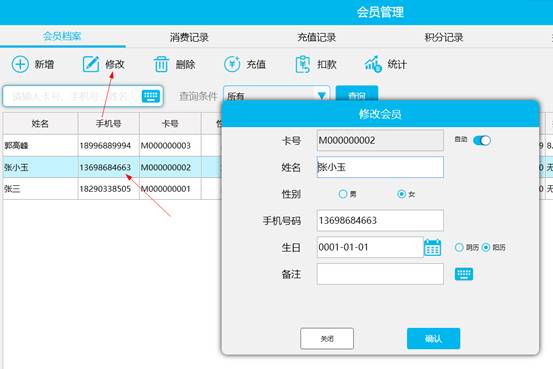Select the 女 gender radio button
553x369 pixels.
[401, 194]
